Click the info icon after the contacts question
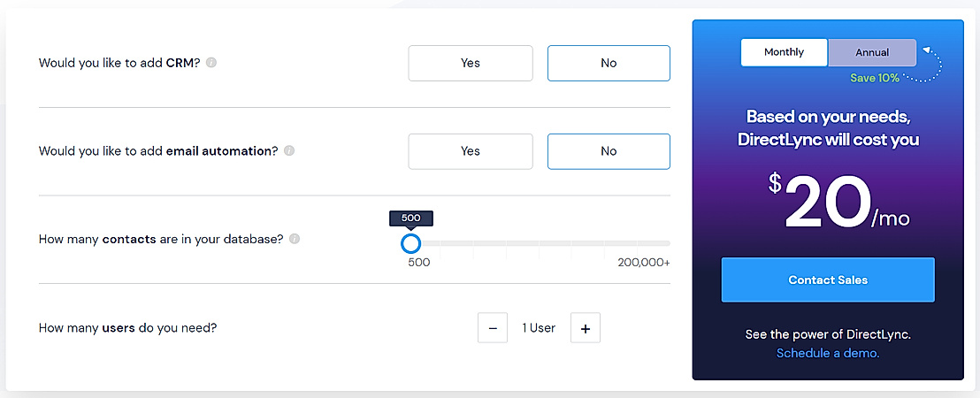This screenshot has height=398, width=980. tap(295, 239)
